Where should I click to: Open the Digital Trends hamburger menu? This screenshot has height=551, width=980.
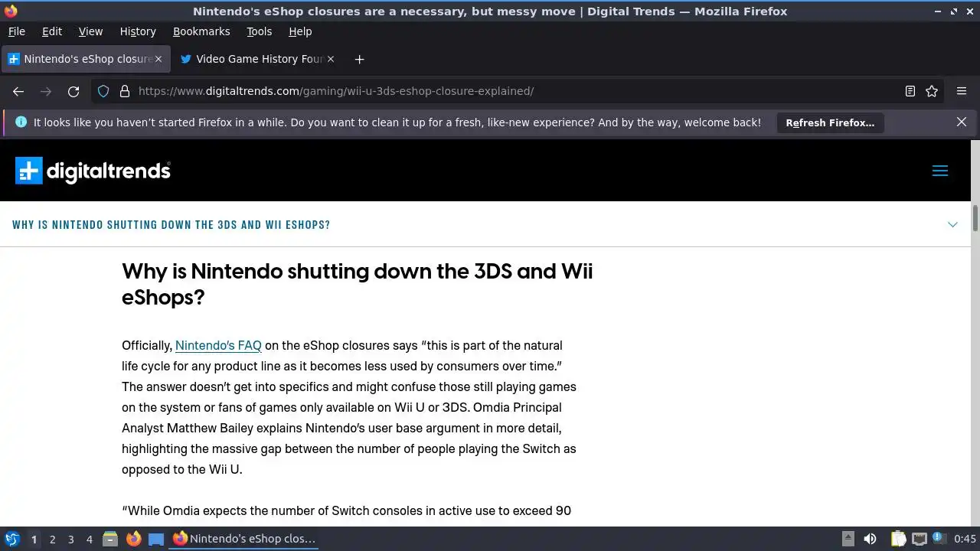tap(940, 171)
